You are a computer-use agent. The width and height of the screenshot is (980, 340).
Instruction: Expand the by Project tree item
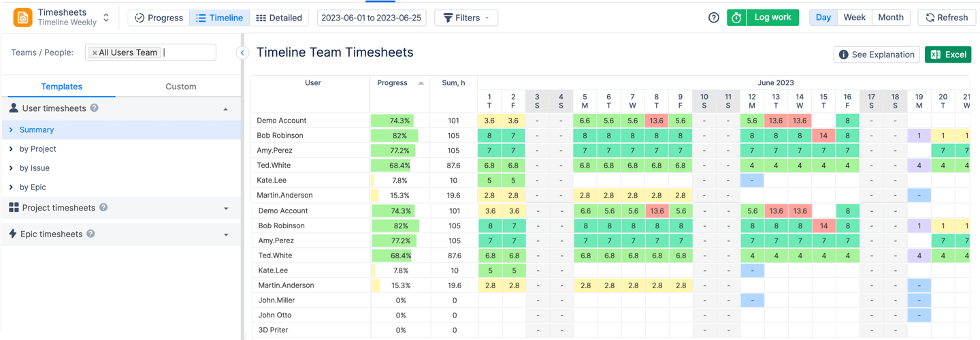tap(12, 149)
